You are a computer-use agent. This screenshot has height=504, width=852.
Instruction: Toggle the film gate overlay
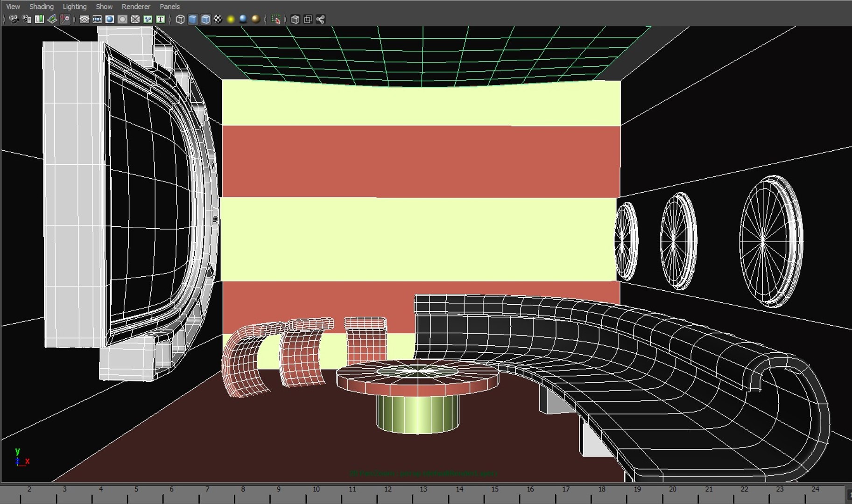(97, 19)
